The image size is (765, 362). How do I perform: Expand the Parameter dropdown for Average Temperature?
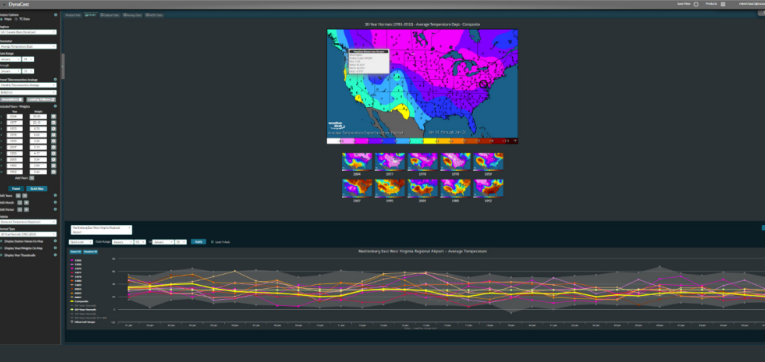click(28, 47)
